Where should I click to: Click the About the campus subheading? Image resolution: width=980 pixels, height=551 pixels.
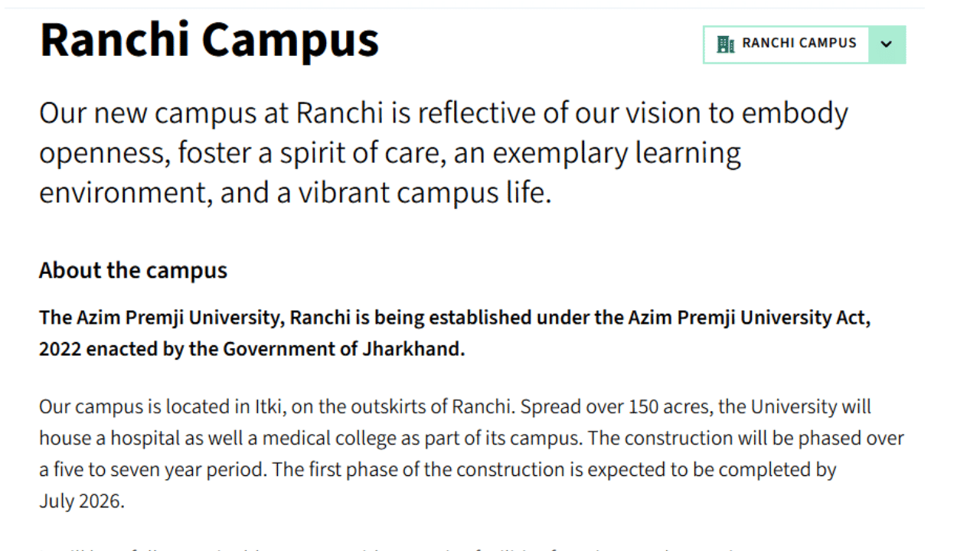point(132,270)
